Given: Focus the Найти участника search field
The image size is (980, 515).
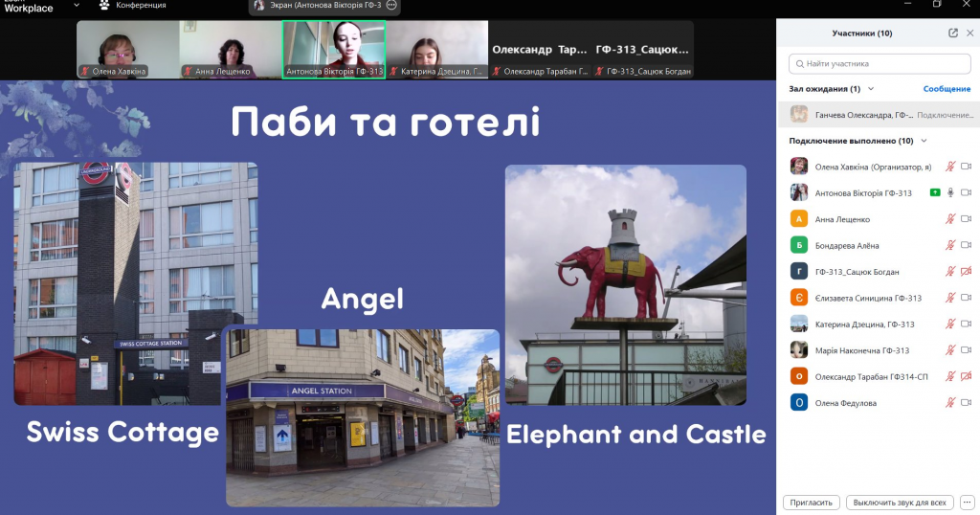Looking at the screenshot, I should (879, 64).
